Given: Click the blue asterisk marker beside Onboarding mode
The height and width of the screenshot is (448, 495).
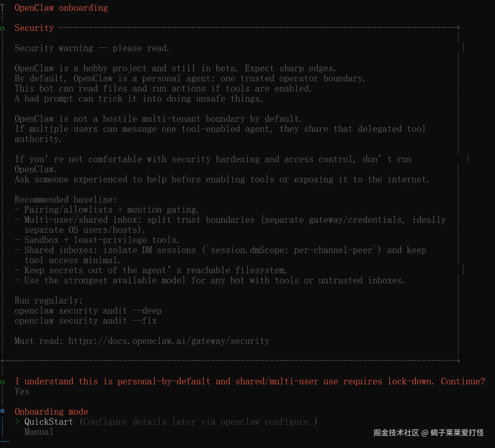Looking at the screenshot, I should coord(2,411).
